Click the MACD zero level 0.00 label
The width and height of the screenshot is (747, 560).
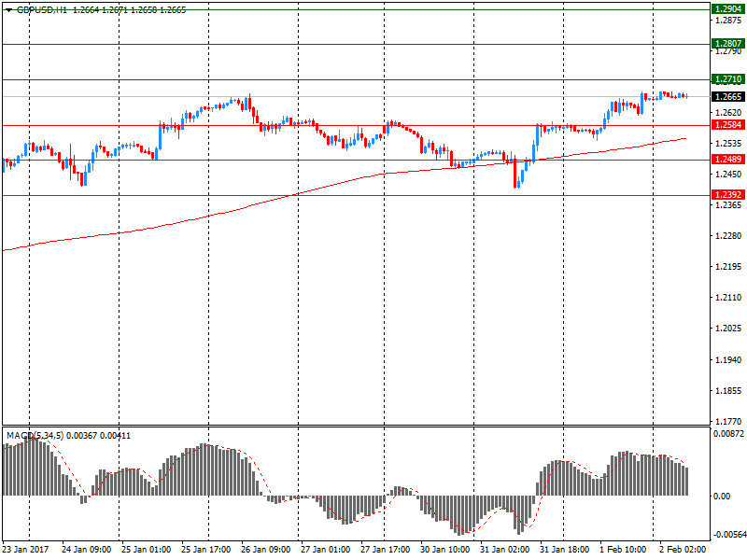tap(722, 497)
